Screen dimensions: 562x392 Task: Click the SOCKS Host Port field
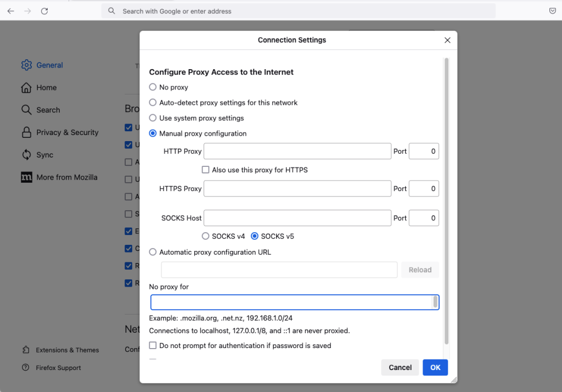coord(424,218)
